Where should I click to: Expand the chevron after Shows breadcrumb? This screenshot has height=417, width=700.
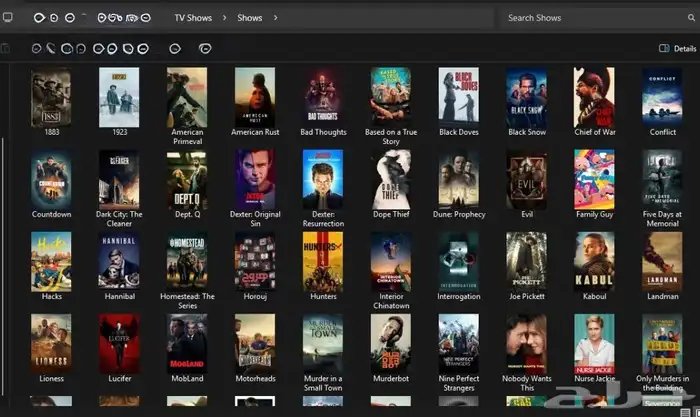275,18
